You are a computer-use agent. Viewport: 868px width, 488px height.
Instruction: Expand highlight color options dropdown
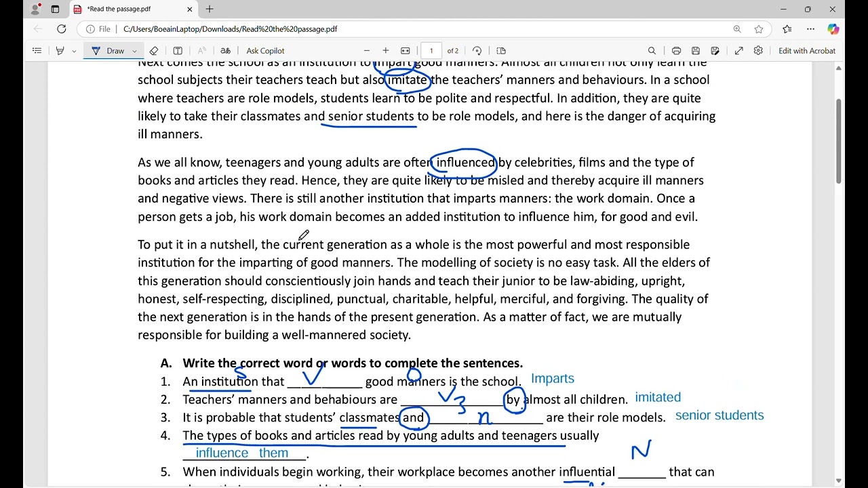pos(74,51)
